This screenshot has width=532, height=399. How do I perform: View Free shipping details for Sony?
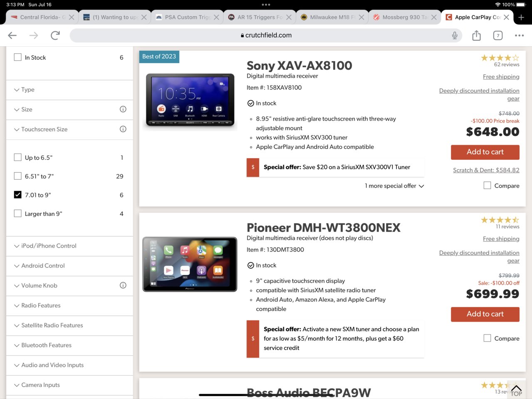[501, 77]
